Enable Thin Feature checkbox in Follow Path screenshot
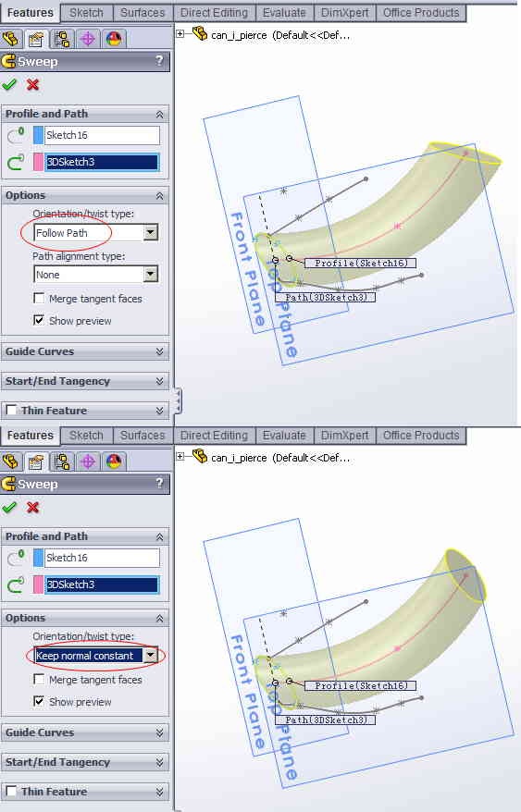 11,411
